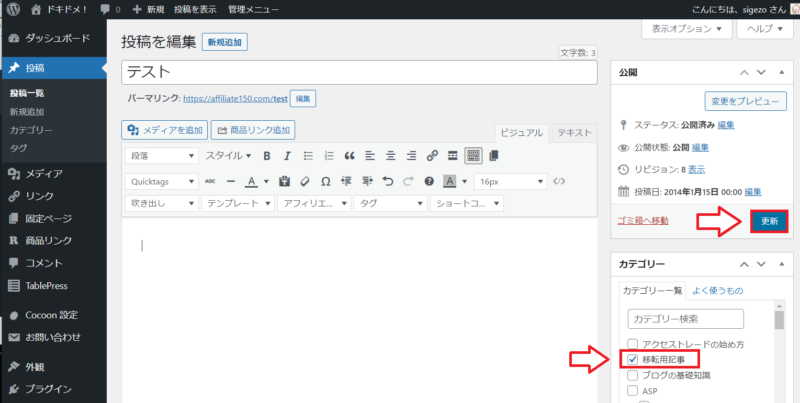
Task: Select カテゴリー一覧 tab
Action: pyautogui.click(x=653, y=291)
